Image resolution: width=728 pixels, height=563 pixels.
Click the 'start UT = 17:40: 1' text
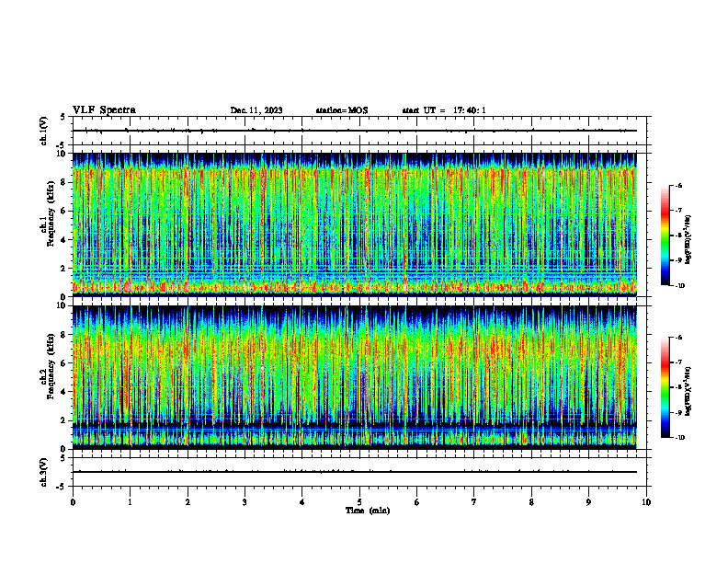[x=444, y=110]
